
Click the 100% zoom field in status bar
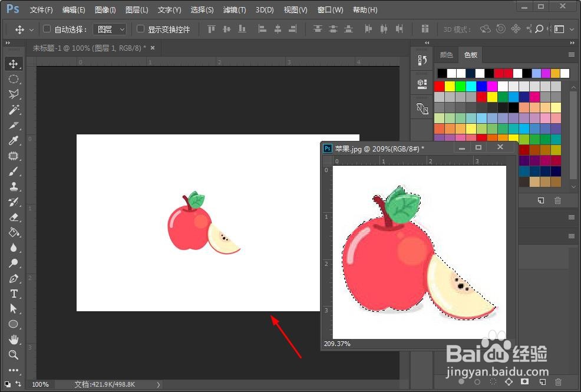point(40,384)
